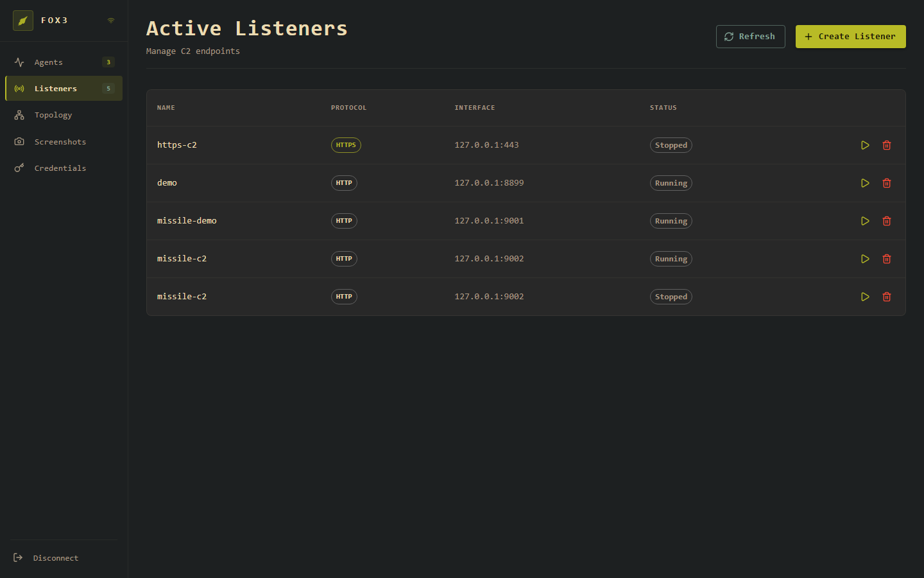Click the HTTP badge in missile-demo row
Screen dimensions: 924x578
[344, 221]
